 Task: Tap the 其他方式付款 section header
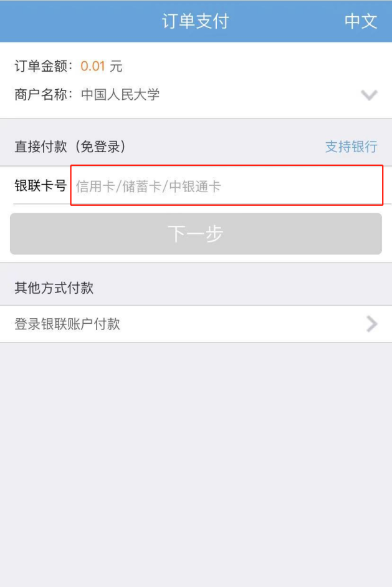click(x=54, y=288)
